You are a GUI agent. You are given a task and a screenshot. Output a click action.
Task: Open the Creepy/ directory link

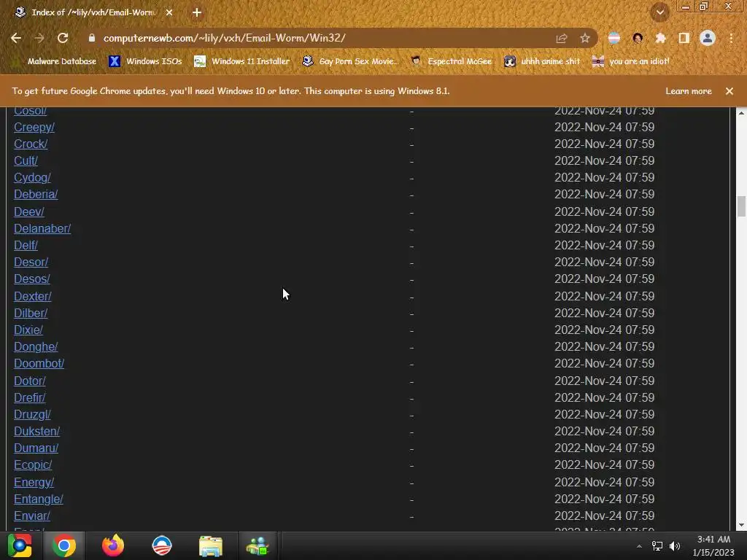pos(34,128)
